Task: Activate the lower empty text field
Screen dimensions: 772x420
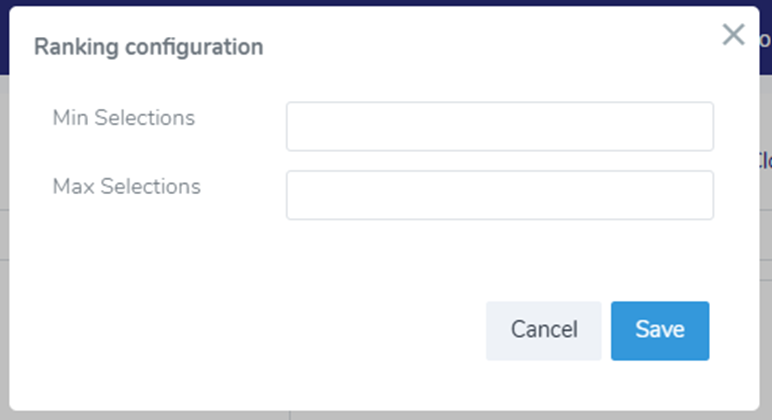Action: point(499,195)
